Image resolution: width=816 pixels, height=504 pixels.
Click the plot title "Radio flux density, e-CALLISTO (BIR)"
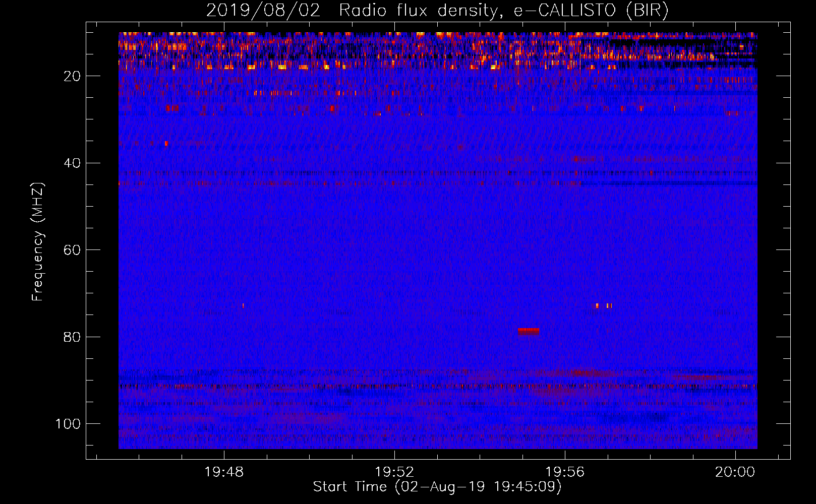pos(503,10)
